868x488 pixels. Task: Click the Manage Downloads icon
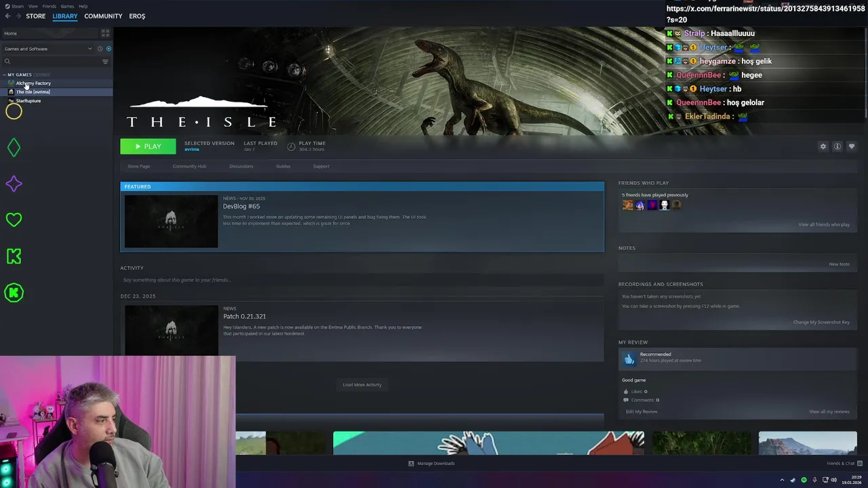411,464
